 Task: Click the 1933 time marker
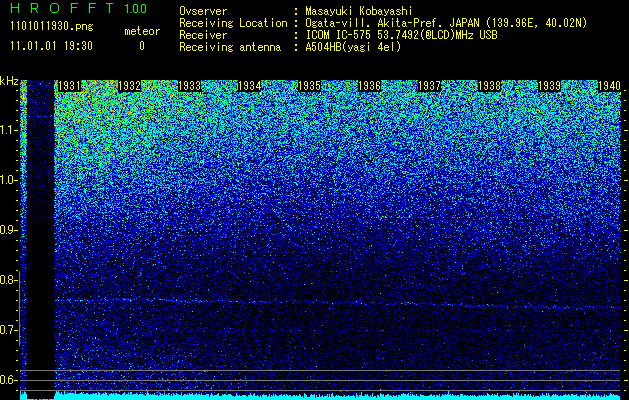coord(189,86)
